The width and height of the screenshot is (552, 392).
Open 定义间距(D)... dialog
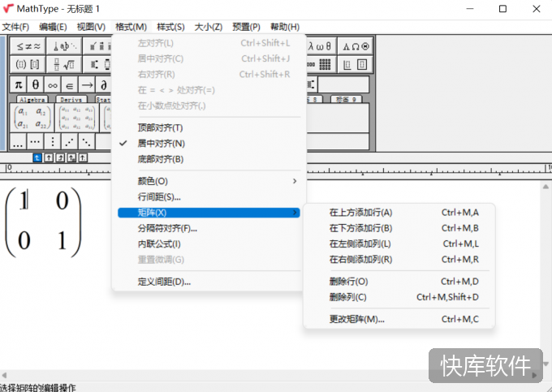click(209, 282)
